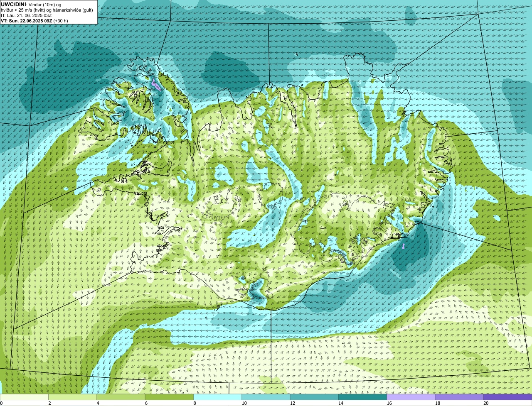Click the 6–8 m/s olive green legend swatch

169,397
